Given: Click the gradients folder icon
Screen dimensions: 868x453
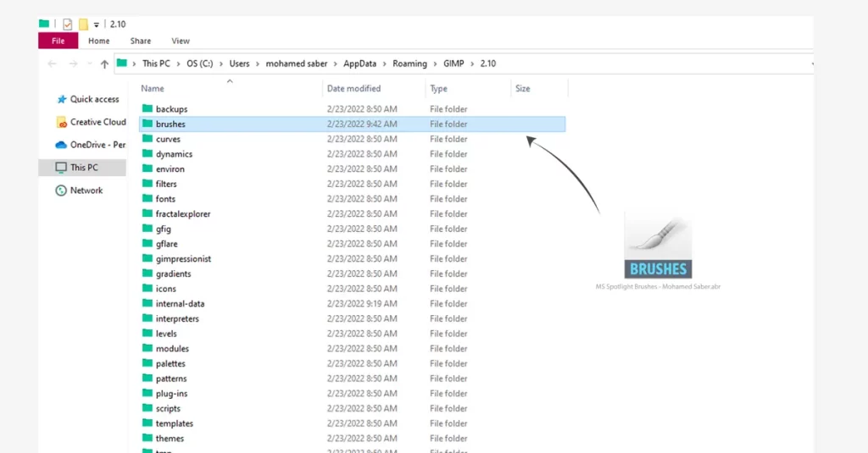Looking at the screenshot, I should coord(147,273).
